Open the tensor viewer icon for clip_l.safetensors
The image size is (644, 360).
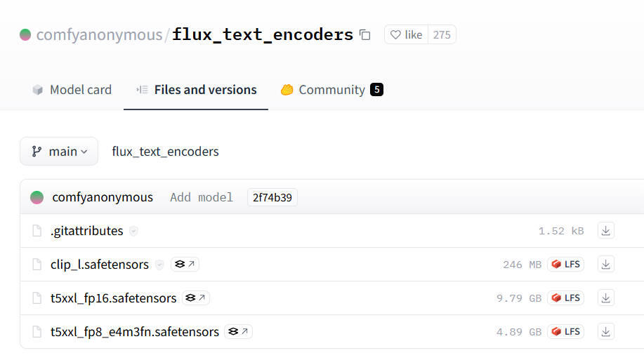coord(185,265)
